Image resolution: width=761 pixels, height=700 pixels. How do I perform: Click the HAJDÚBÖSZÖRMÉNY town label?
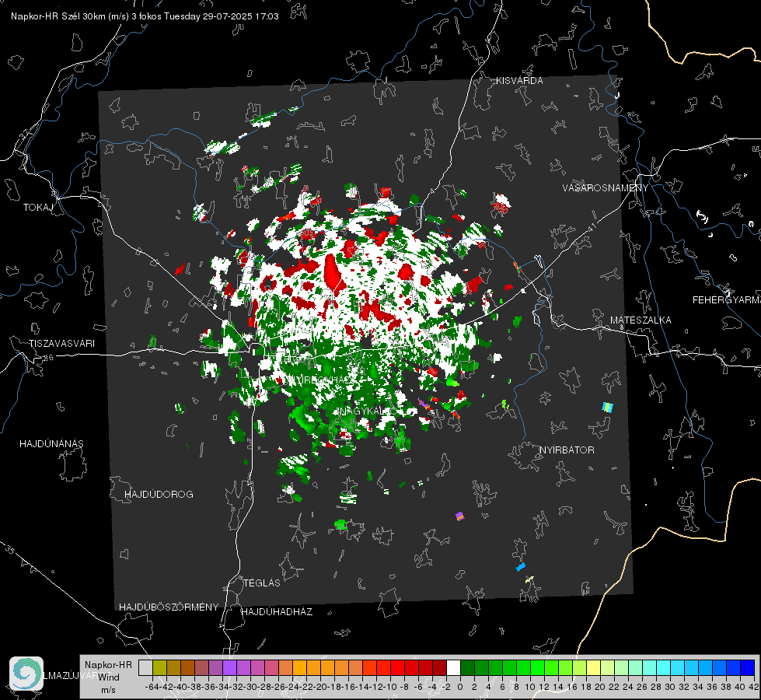pos(169,607)
